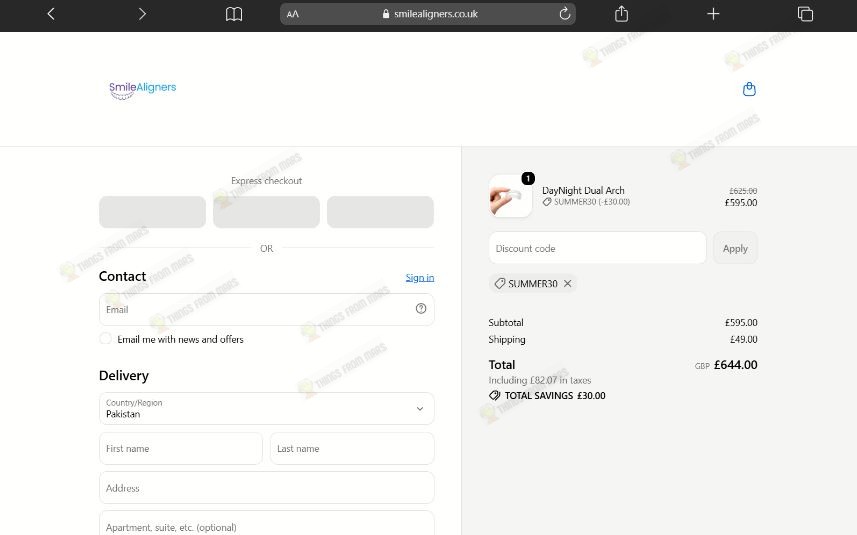Click the 'Including £82.07 in taxes' text
The height and width of the screenshot is (535, 857).
540,380
